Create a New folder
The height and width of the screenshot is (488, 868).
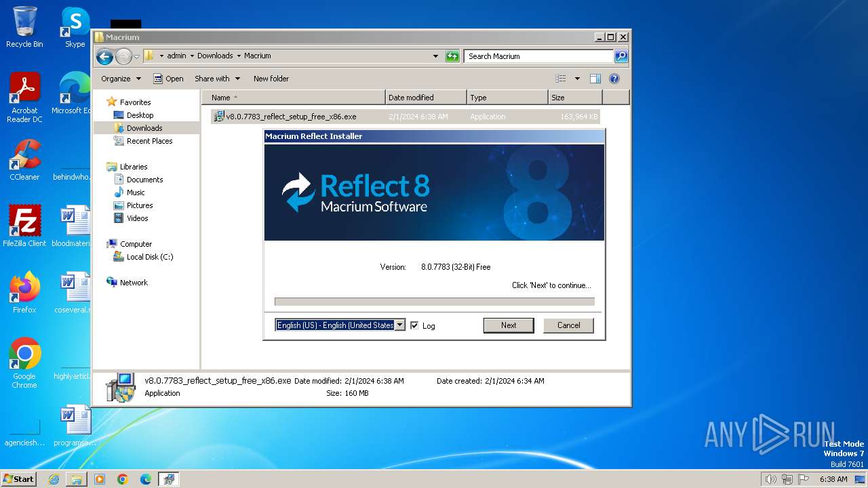[x=271, y=79]
